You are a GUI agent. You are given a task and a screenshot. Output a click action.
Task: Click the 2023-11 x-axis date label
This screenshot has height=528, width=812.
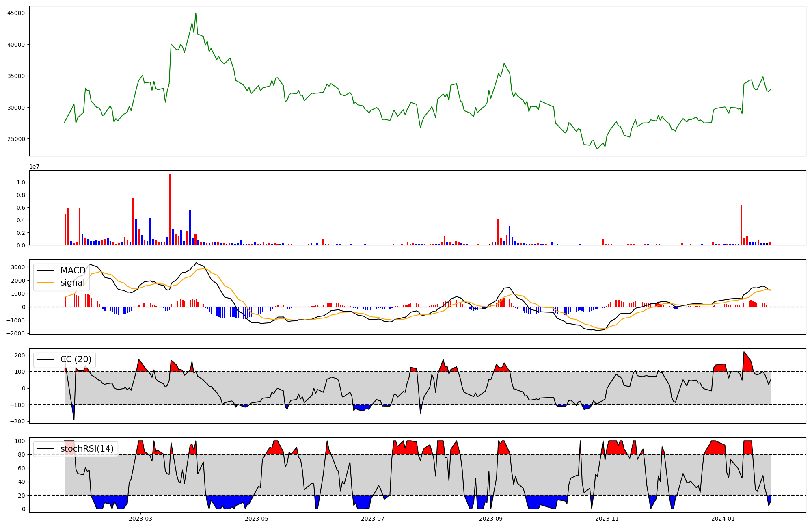point(607,519)
